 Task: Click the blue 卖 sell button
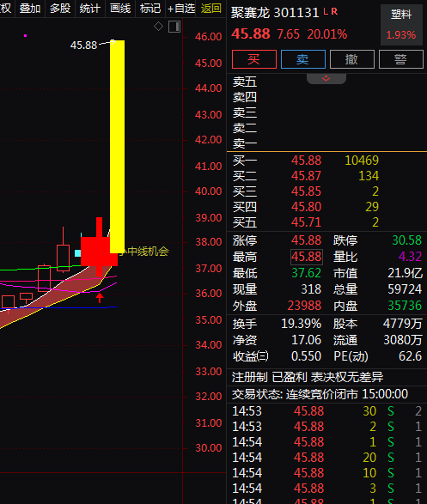pyautogui.click(x=303, y=59)
